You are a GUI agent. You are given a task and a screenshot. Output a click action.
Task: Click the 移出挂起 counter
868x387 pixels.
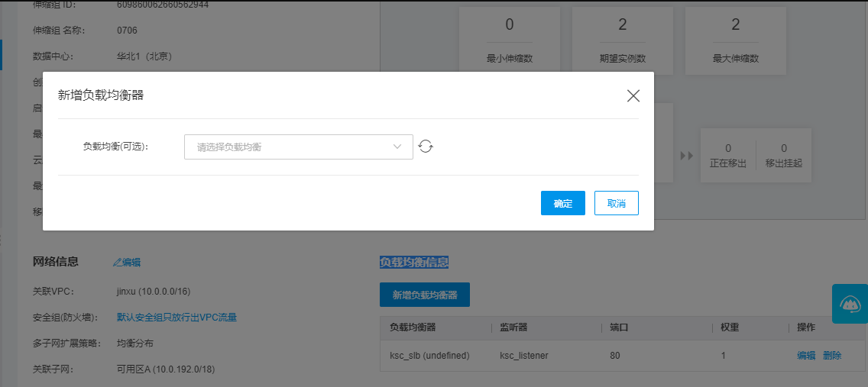(783, 155)
